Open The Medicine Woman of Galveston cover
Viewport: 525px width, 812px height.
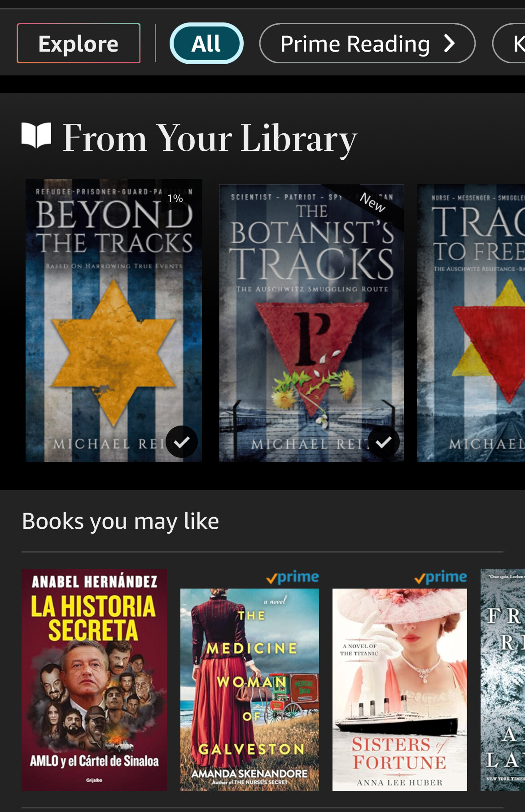pyautogui.click(x=249, y=690)
